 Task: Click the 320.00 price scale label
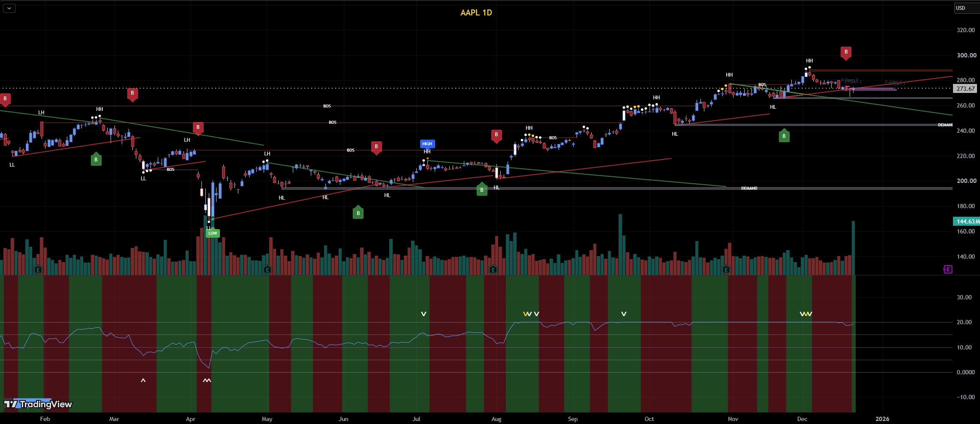click(966, 30)
